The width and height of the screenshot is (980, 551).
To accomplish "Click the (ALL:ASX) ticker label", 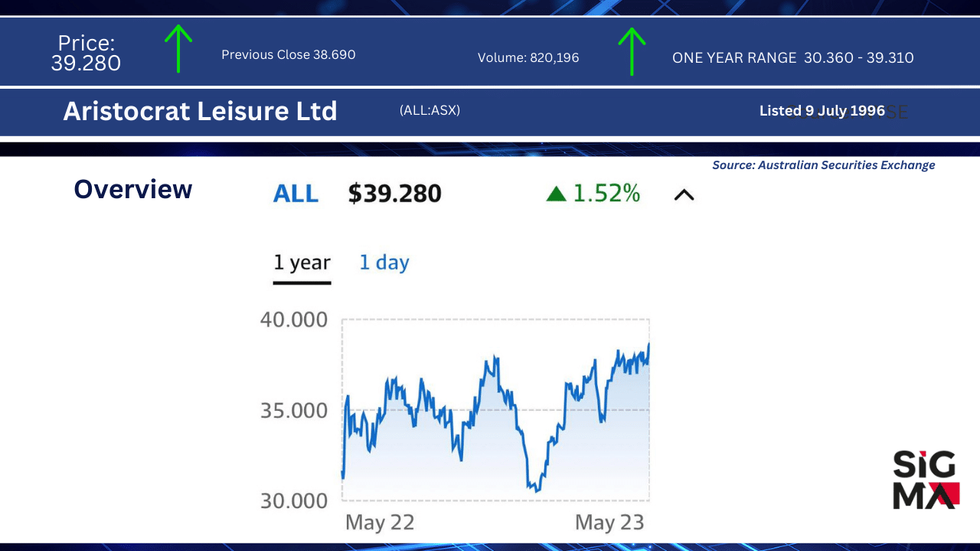I will click(x=430, y=110).
